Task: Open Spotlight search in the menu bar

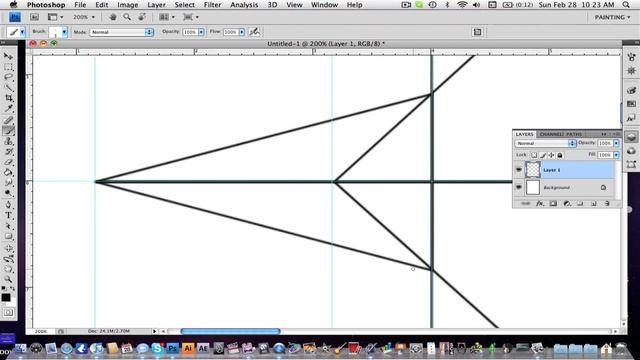Action: [x=626, y=5]
